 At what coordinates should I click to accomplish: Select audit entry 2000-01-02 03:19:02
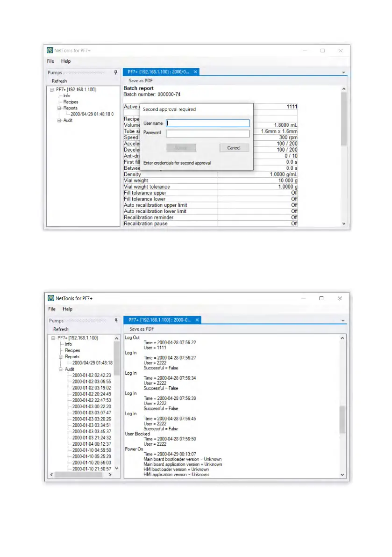[92, 388]
